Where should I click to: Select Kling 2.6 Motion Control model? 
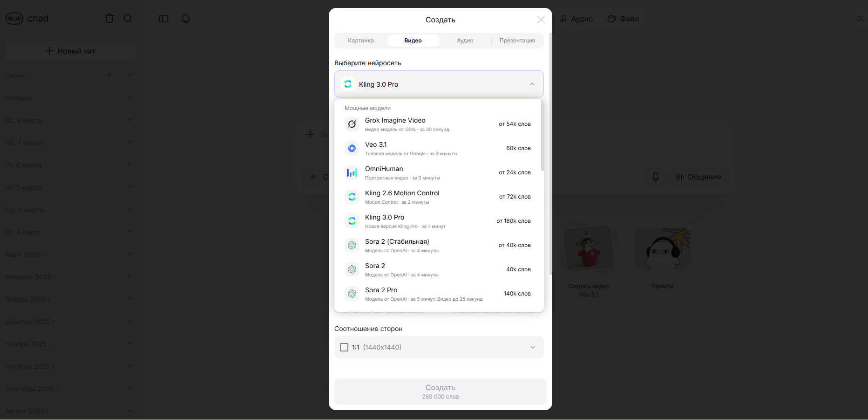[438, 197]
